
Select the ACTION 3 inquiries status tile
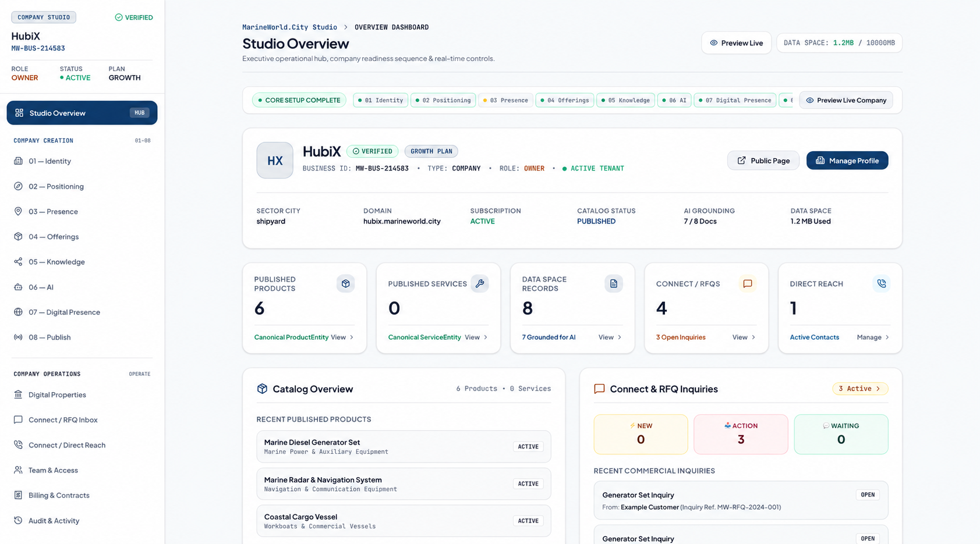point(741,434)
